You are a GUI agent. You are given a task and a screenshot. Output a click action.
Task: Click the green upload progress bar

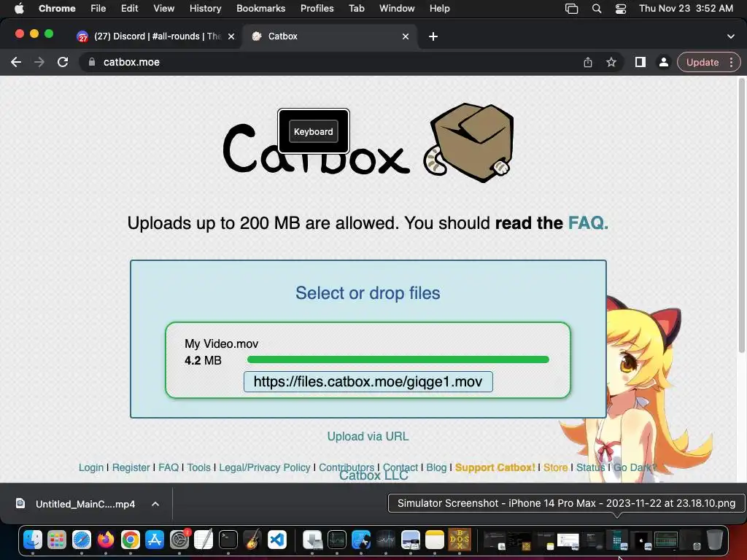[398, 359]
